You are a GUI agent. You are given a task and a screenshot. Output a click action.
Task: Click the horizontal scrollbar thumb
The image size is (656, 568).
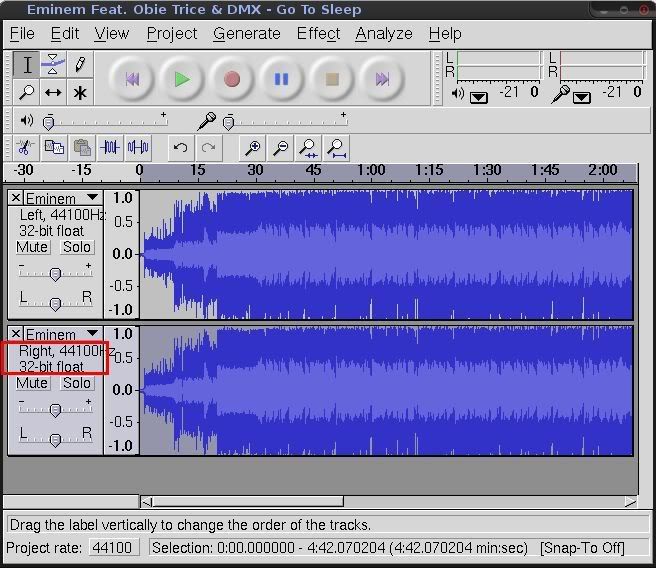[x=248, y=501]
